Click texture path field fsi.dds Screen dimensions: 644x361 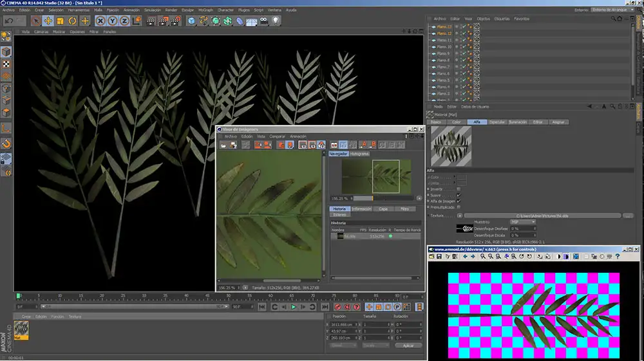tap(542, 216)
